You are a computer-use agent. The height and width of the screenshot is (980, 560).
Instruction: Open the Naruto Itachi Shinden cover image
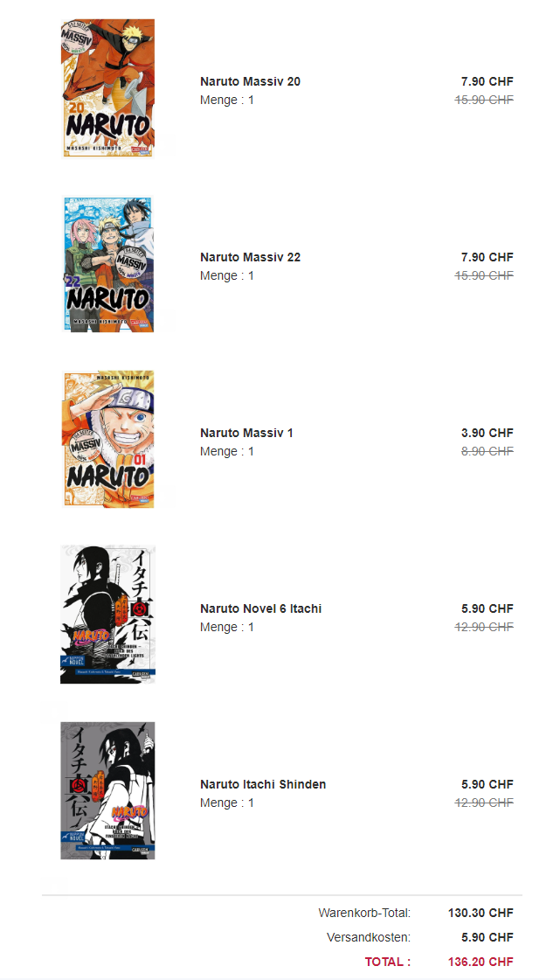[107, 790]
